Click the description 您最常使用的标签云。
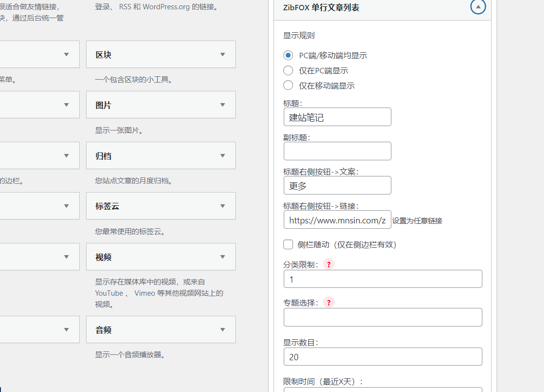The image size is (544, 392). (130, 231)
